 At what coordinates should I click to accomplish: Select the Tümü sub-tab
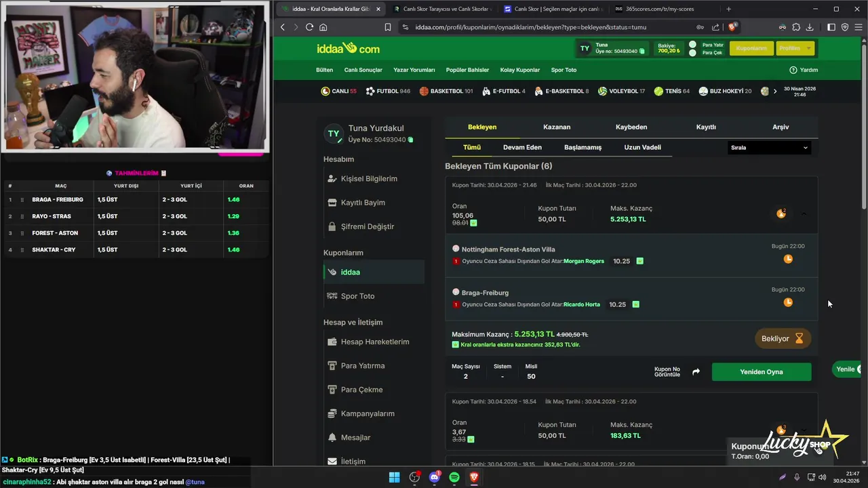pos(472,147)
